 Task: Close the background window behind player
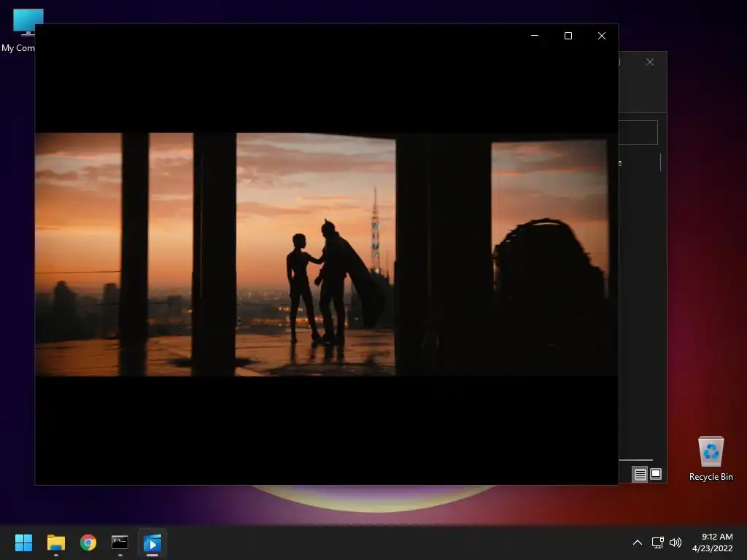coord(650,63)
